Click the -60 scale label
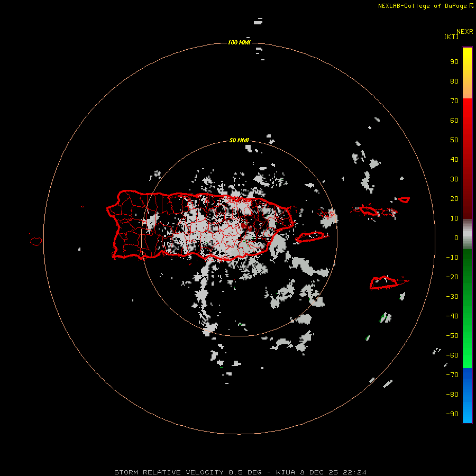 (452, 355)
